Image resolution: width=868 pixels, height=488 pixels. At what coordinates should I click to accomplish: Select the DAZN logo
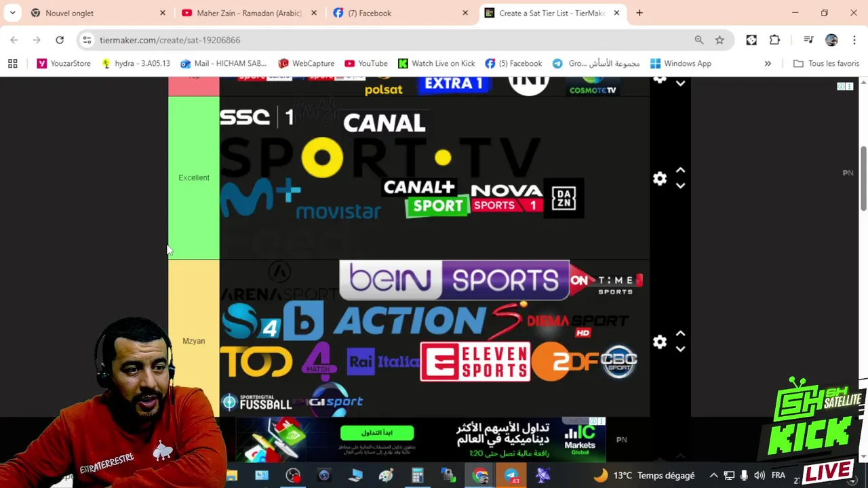[x=564, y=198]
